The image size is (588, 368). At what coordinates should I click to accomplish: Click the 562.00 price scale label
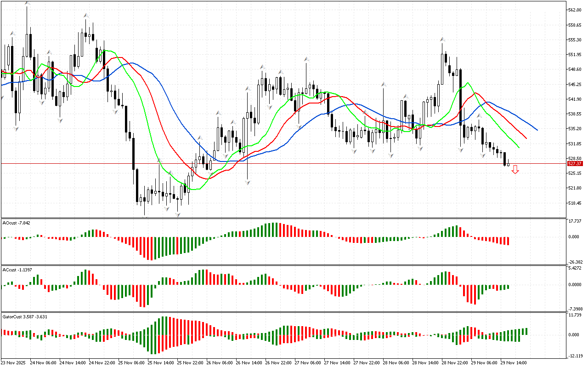pyautogui.click(x=575, y=10)
